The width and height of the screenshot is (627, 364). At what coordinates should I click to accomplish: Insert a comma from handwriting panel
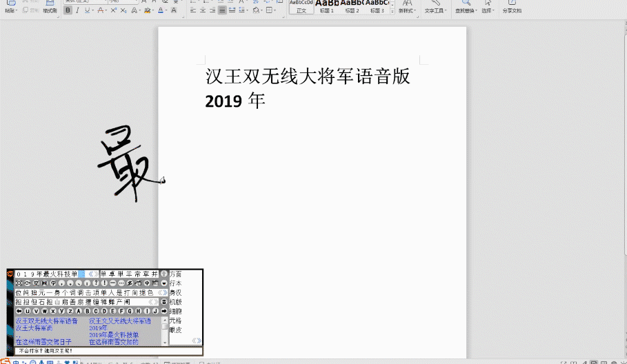pyautogui.click(x=61, y=283)
